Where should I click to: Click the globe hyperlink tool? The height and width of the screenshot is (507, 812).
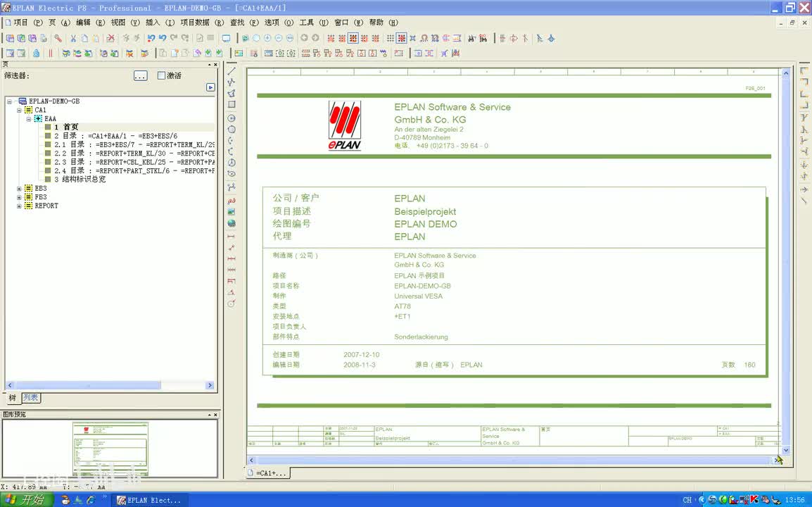pos(231,223)
